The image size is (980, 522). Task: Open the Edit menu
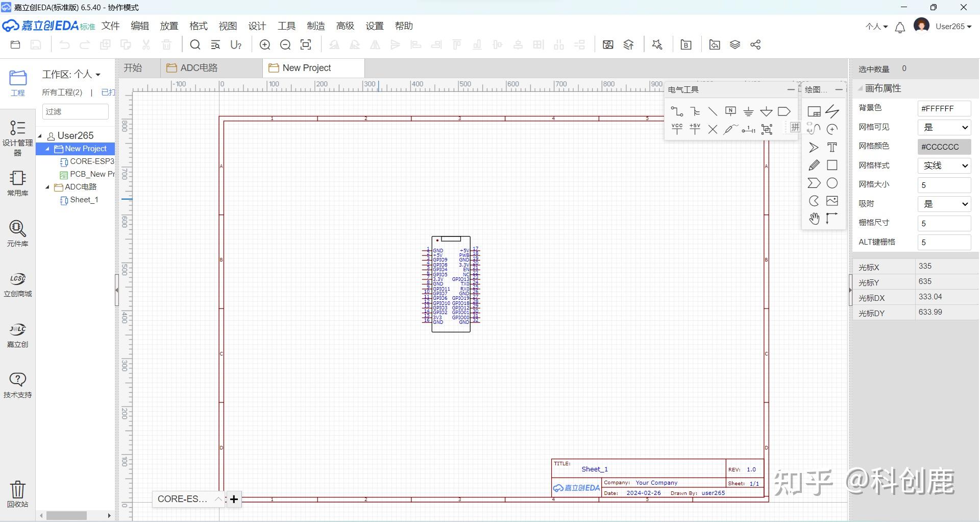(139, 26)
